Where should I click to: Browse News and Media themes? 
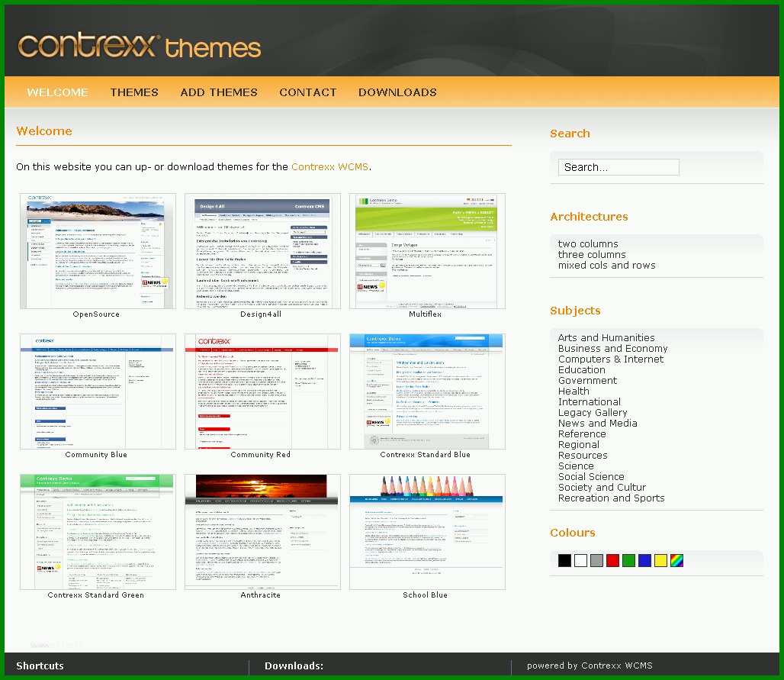click(598, 424)
